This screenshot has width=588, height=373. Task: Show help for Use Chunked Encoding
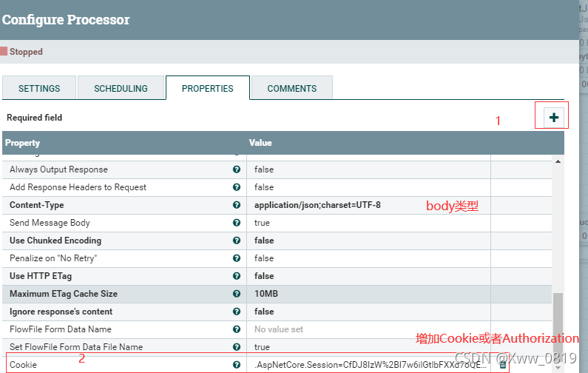(x=236, y=241)
